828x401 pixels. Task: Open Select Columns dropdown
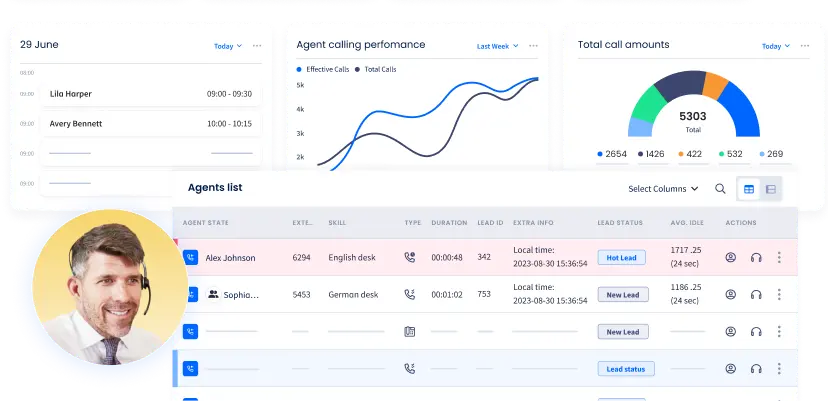point(663,189)
